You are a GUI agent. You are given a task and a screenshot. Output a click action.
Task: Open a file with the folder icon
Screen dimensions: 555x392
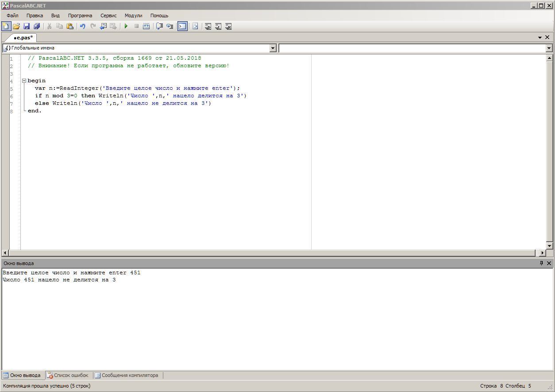pyautogui.click(x=16, y=27)
